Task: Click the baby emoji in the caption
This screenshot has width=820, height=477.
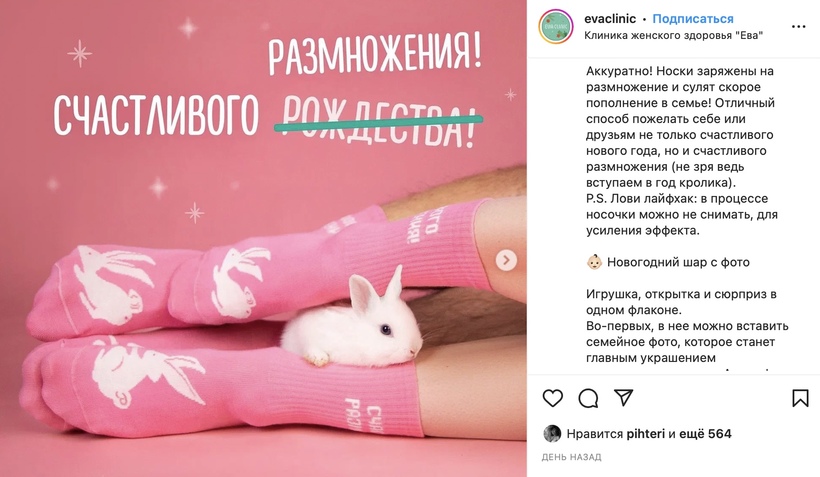Action: point(594,262)
